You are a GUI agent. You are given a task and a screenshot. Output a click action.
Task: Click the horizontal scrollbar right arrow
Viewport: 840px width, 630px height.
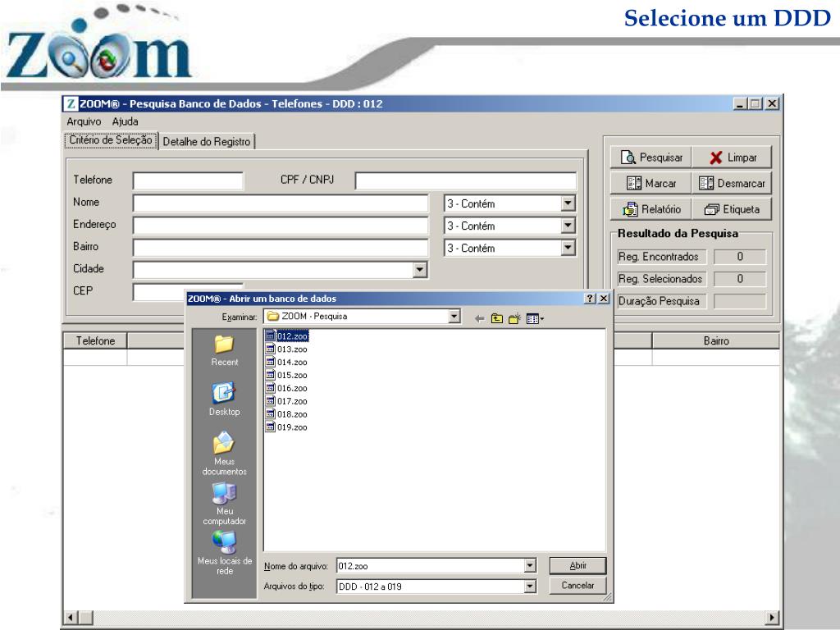[x=772, y=617]
